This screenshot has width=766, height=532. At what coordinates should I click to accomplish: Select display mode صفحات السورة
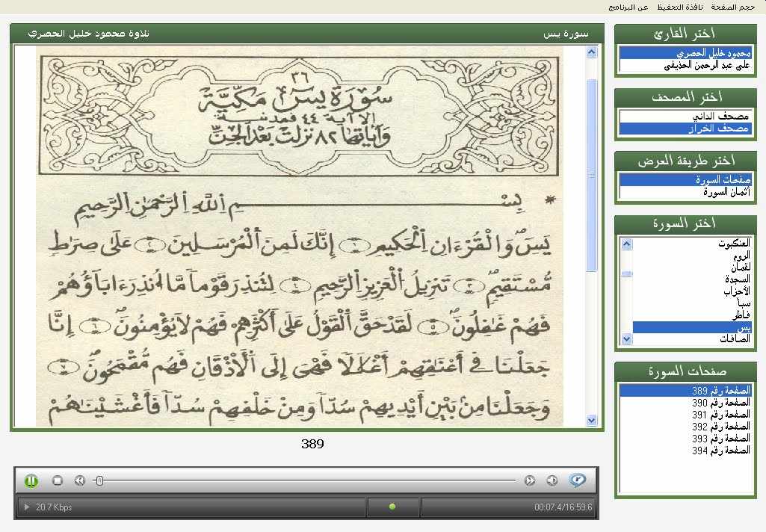685,180
